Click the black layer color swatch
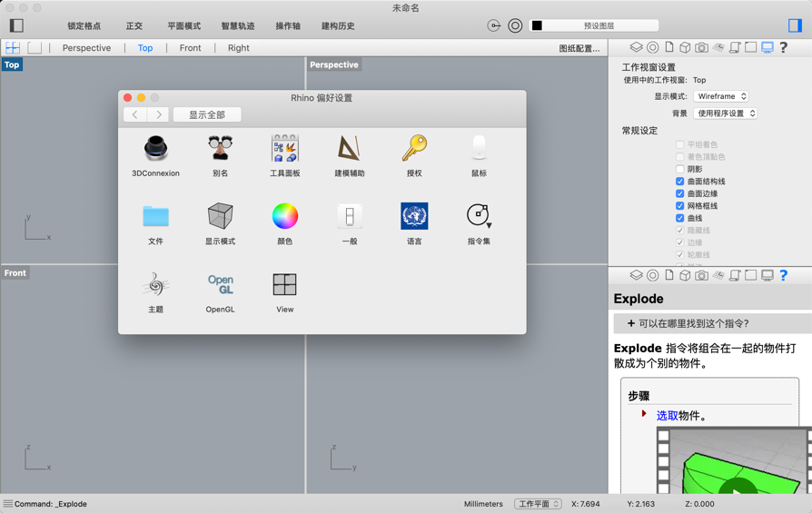Viewport: 812px width, 513px height. click(x=537, y=25)
